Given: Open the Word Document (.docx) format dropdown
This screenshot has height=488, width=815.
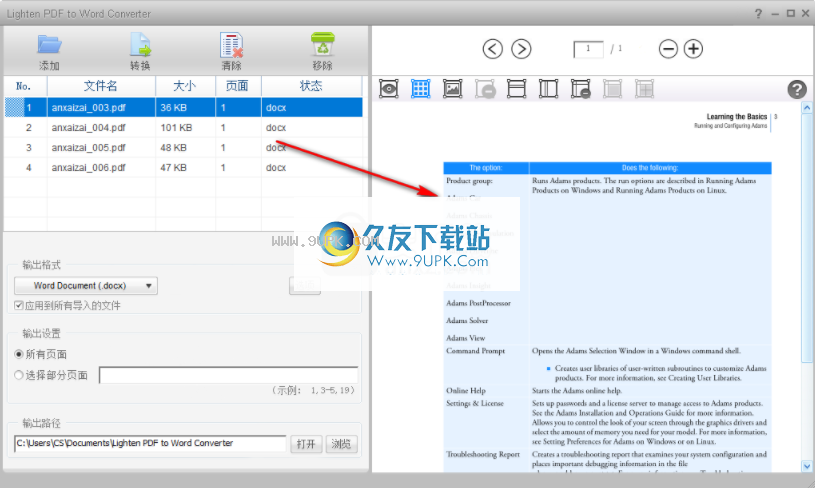Looking at the screenshot, I should tap(86, 286).
